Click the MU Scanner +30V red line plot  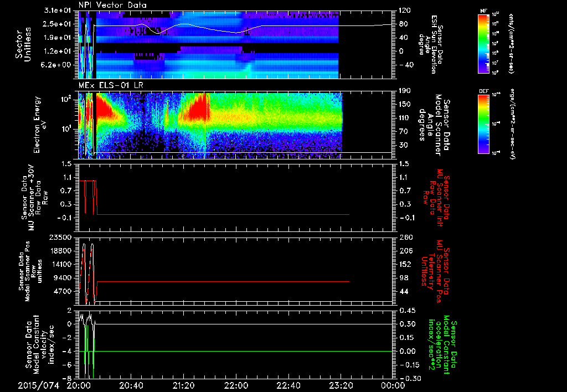pos(235,198)
